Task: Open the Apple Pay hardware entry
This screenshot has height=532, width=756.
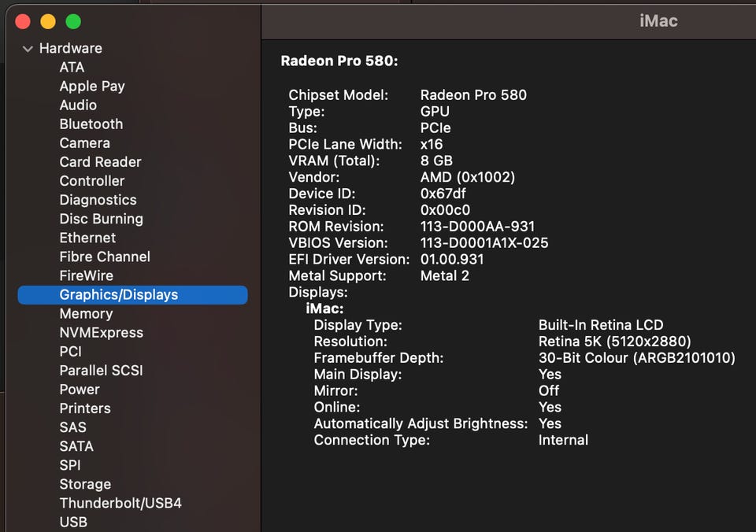Action: tap(92, 87)
